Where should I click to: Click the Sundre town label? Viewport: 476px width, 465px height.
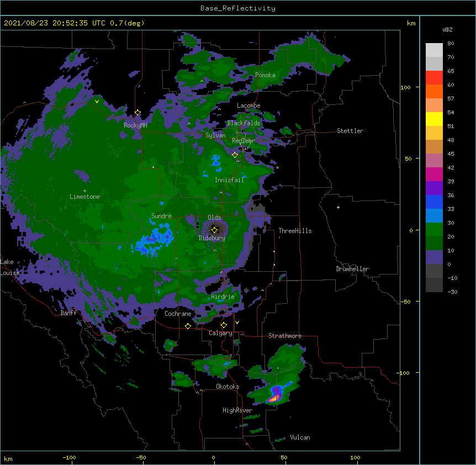161,216
